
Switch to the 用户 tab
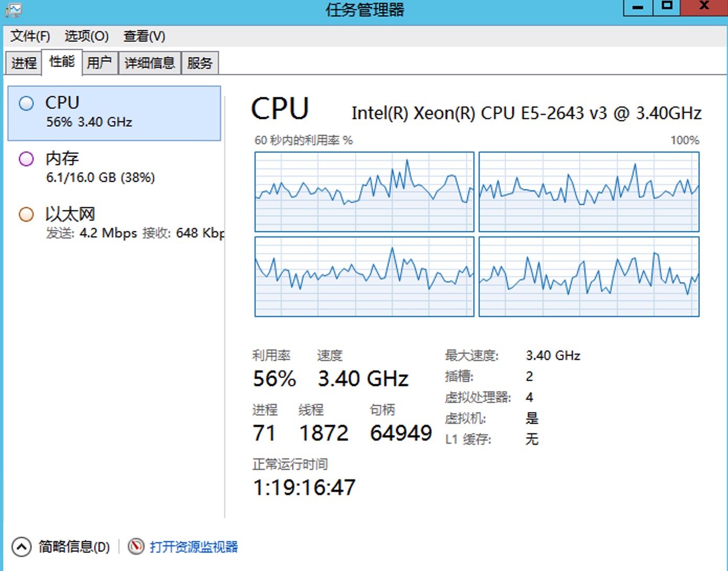pos(99,63)
